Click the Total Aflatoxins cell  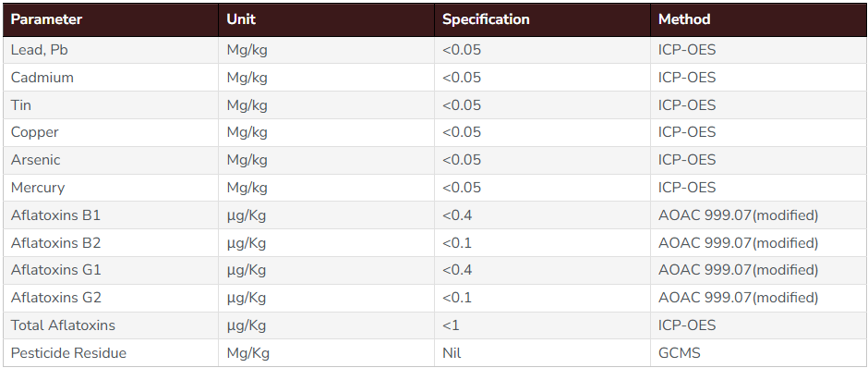coord(111,325)
